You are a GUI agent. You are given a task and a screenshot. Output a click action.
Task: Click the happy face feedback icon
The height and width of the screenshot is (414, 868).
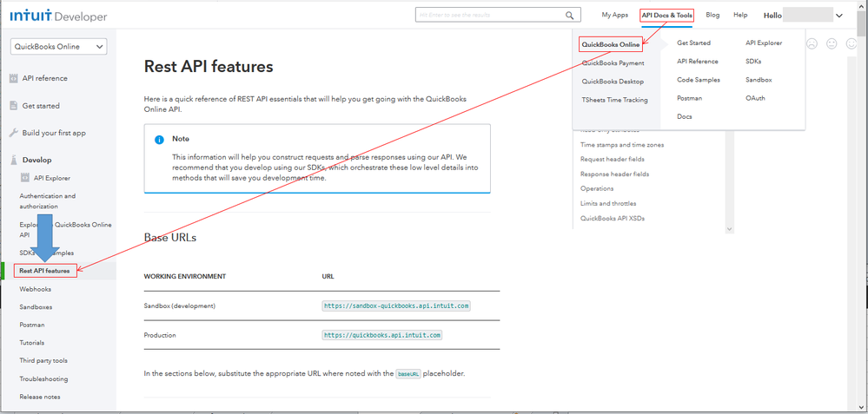click(851, 43)
